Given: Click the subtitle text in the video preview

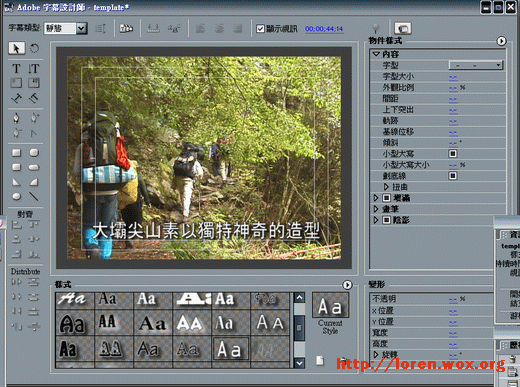Looking at the screenshot, I should coord(206,231).
